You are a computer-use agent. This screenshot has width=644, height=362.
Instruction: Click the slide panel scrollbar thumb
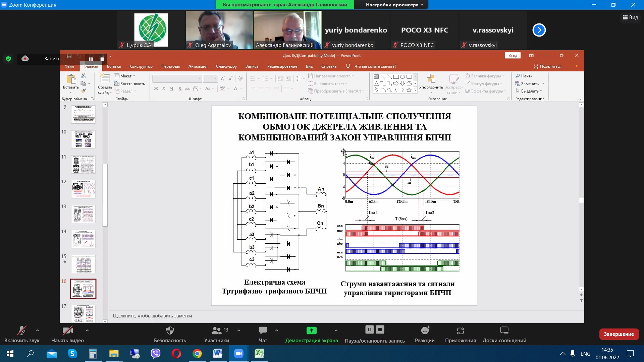pos(105,195)
